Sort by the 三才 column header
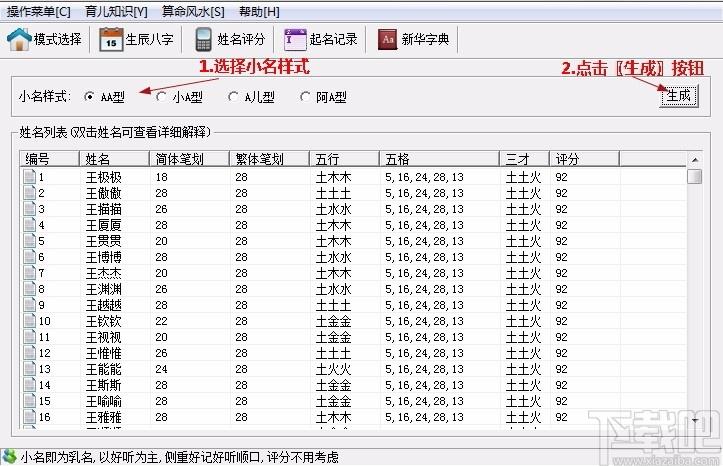The image size is (723, 466). pos(524,159)
